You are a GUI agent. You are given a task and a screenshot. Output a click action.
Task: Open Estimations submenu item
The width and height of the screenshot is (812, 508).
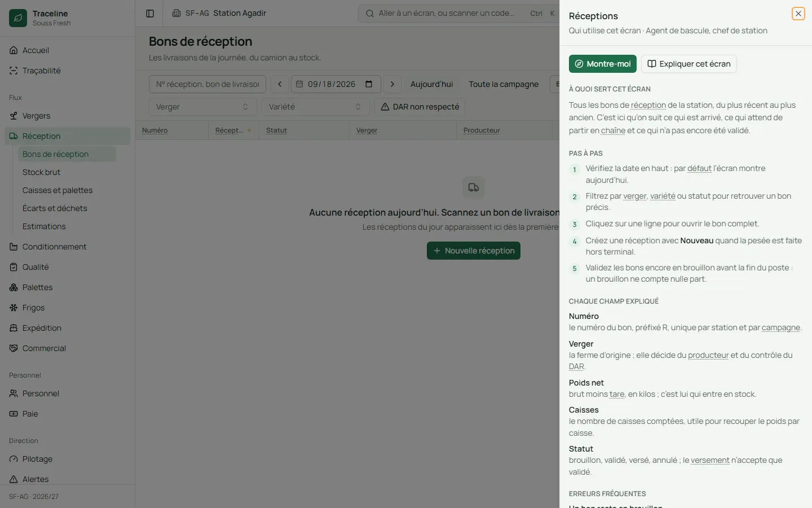coord(67,226)
